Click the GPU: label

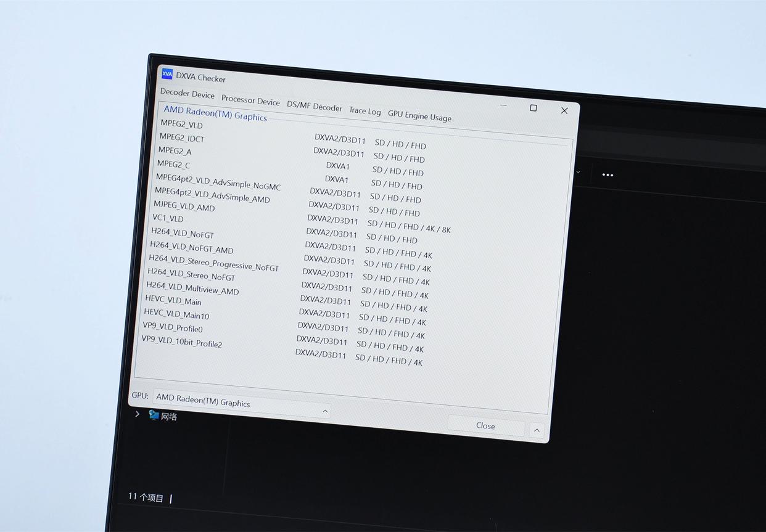pos(140,395)
